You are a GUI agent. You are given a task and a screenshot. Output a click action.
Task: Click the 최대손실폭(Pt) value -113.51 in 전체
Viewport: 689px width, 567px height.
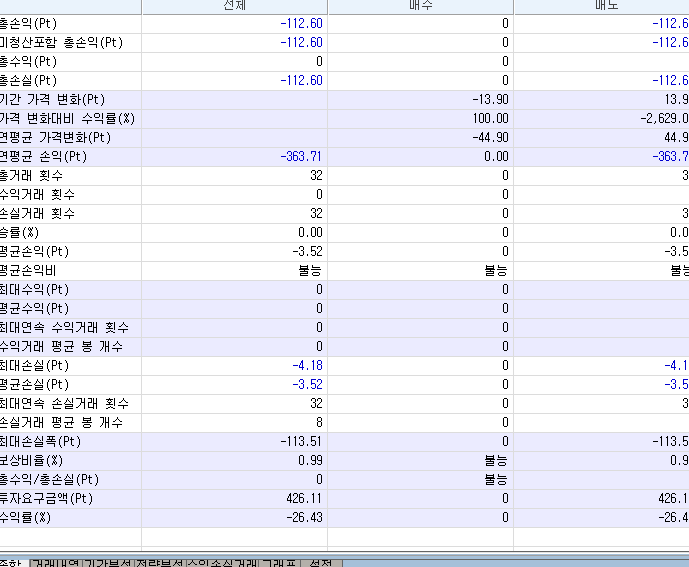[x=299, y=441]
